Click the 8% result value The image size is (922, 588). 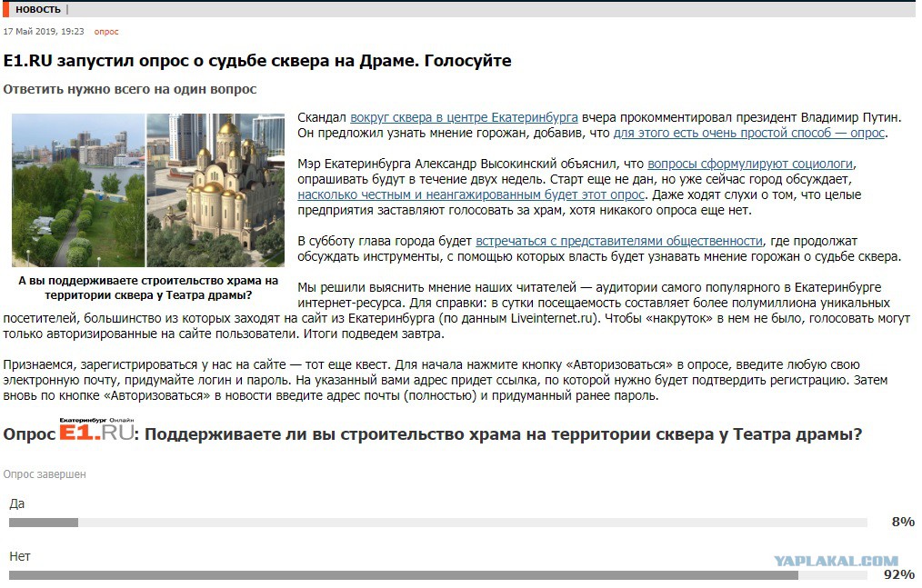(x=903, y=522)
